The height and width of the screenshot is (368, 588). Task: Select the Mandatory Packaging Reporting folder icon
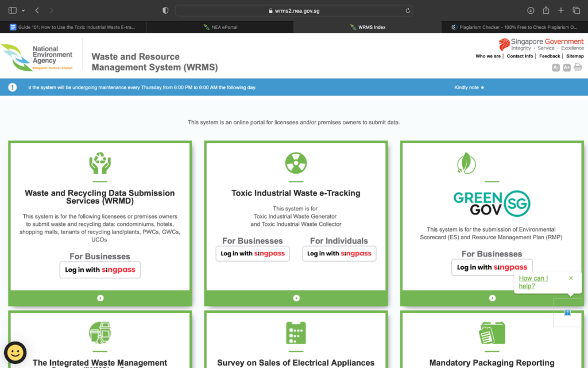492,333
